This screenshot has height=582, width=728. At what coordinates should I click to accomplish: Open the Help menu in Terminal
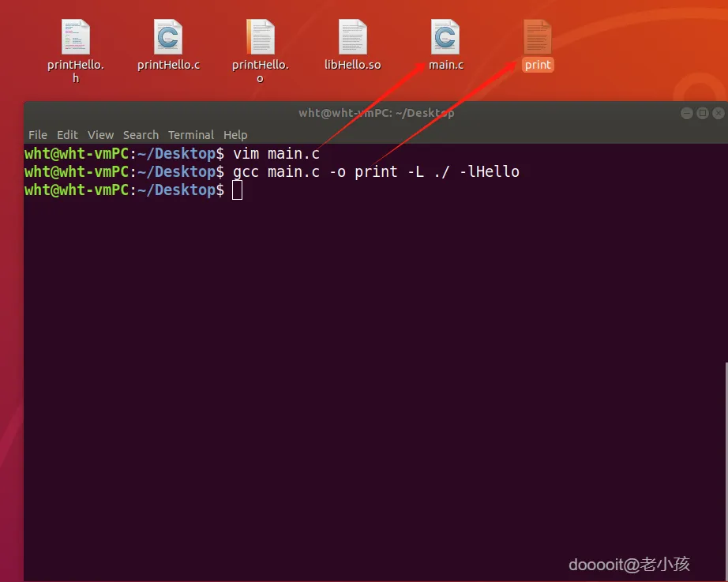point(235,135)
